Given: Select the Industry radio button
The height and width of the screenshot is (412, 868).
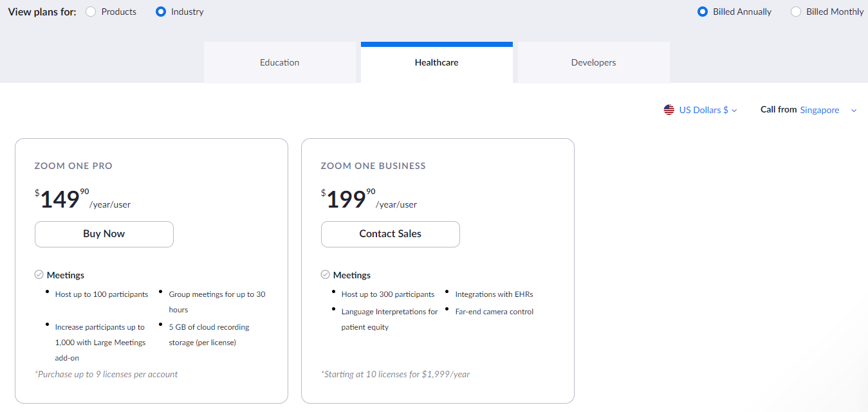Looking at the screenshot, I should (x=161, y=12).
